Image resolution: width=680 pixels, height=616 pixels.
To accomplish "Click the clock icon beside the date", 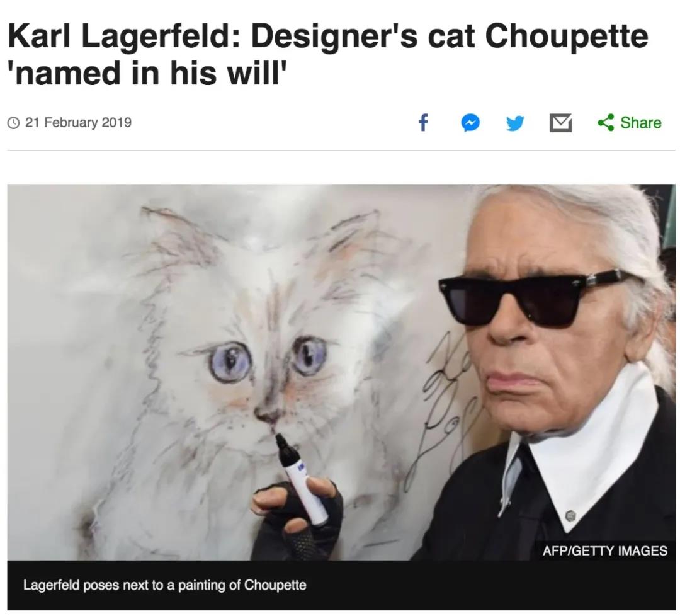I will tap(14, 123).
